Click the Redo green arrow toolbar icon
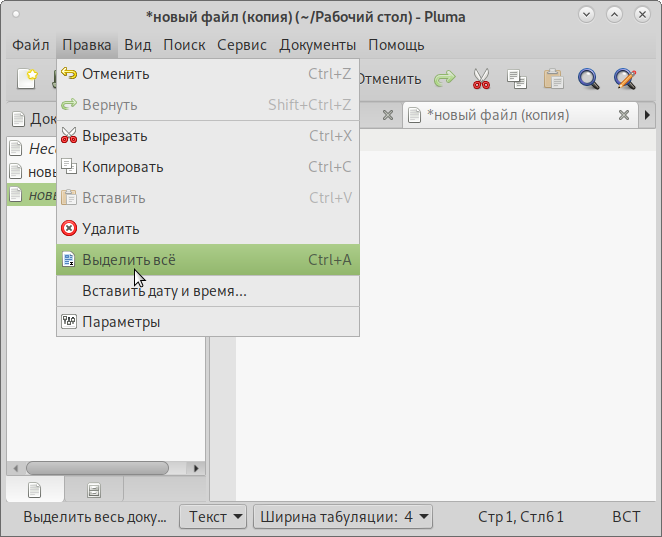The width and height of the screenshot is (662, 537). coord(444,78)
